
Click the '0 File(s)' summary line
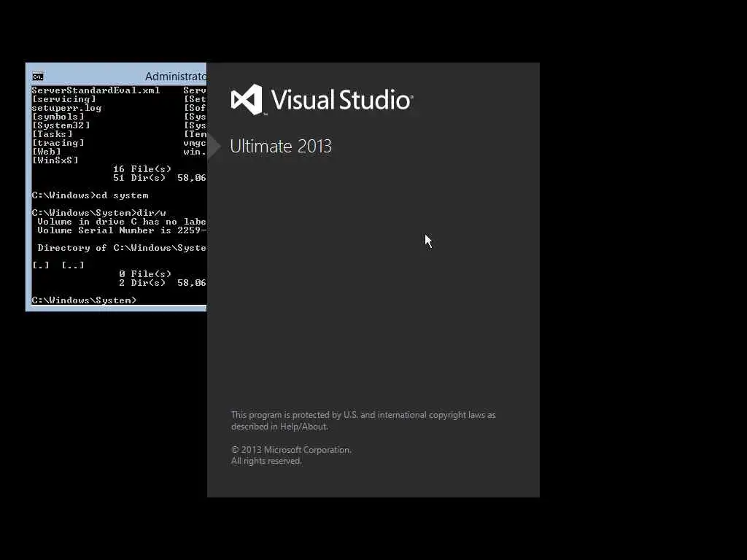click(145, 274)
